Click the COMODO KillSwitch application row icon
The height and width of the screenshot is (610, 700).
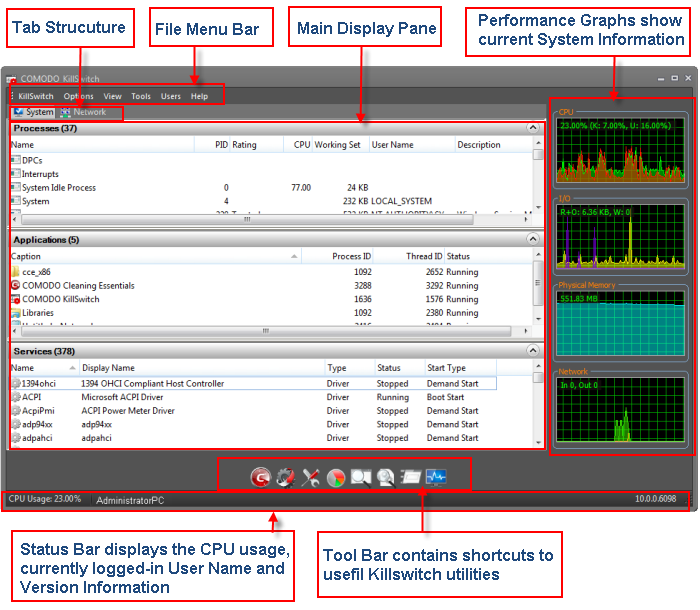[16, 299]
